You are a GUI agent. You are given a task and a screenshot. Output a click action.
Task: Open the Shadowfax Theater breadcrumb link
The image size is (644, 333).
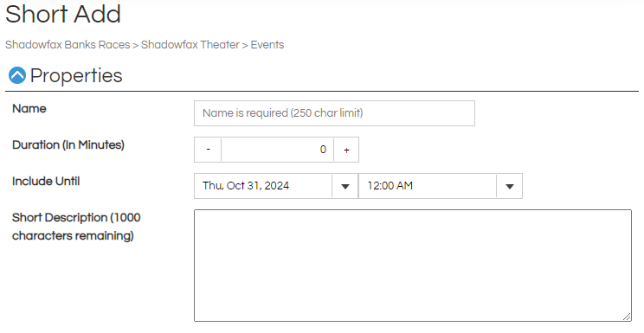(x=190, y=45)
